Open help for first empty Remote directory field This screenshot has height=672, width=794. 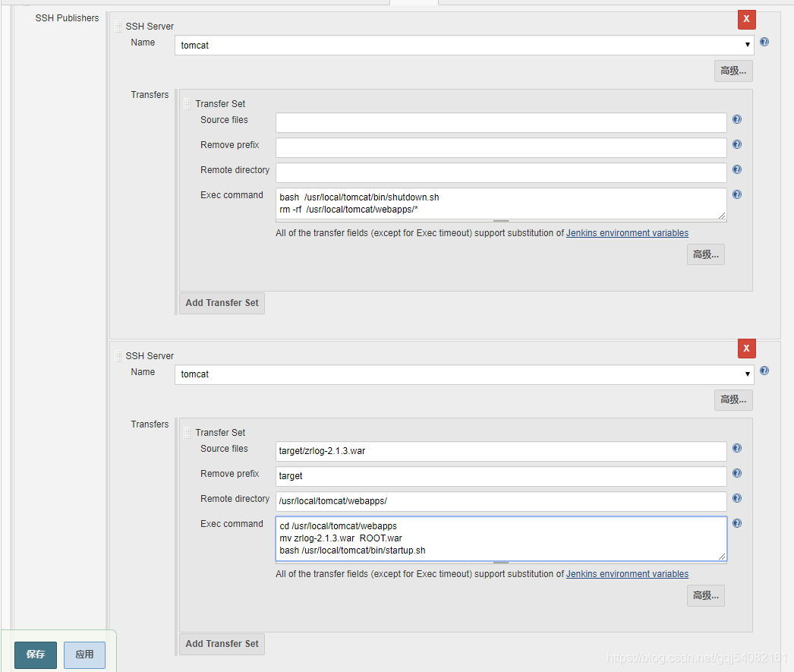737,169
